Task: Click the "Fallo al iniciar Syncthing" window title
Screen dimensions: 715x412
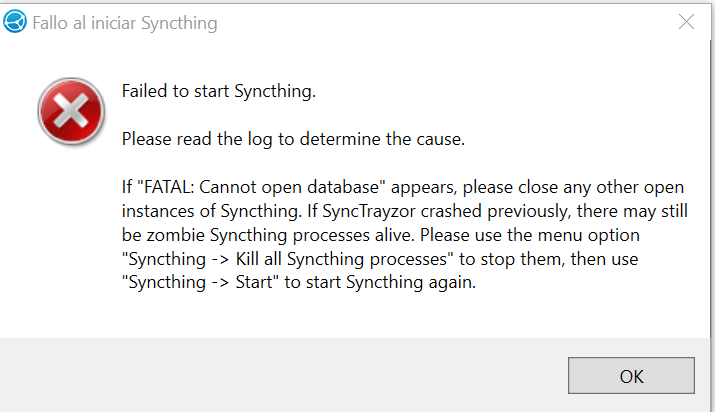Action: [x=126, y=22]
